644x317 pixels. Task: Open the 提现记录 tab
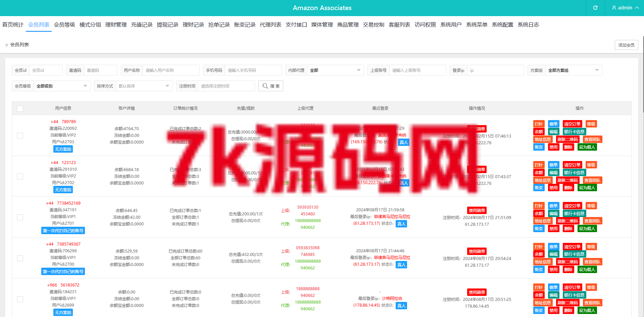point(167,24)
